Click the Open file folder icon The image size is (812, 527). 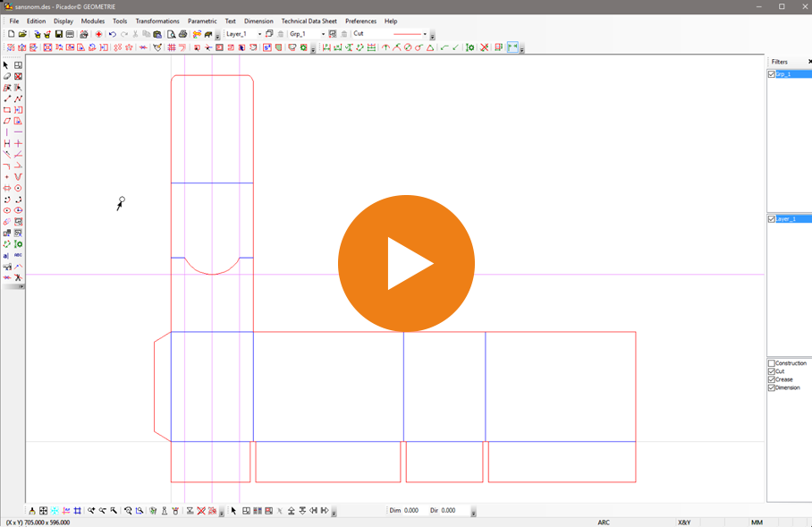click(22, 34)
